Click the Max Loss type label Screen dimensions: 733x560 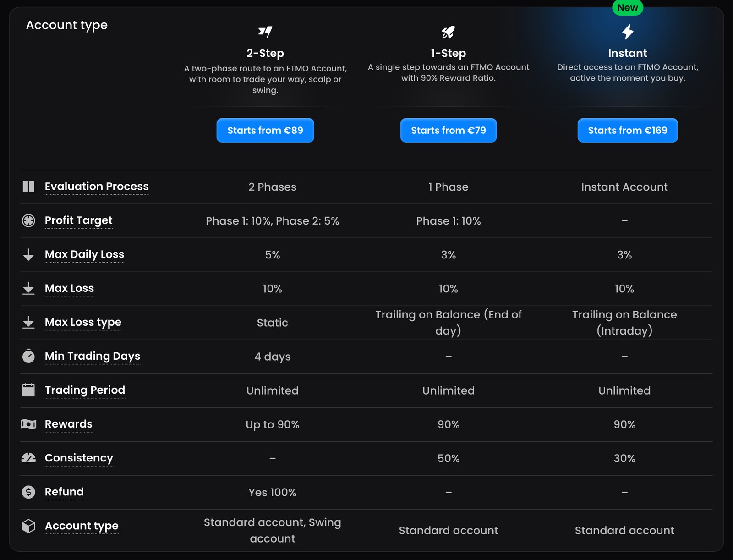83,322
